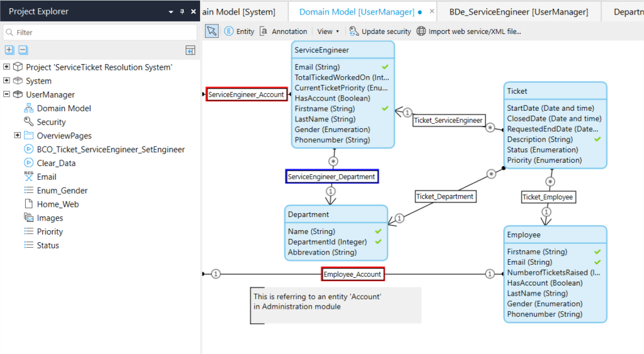Click Name (String) attribute in Department
Image resolution: width=644 pixels, height=354 pixels.
pos(311,231)
